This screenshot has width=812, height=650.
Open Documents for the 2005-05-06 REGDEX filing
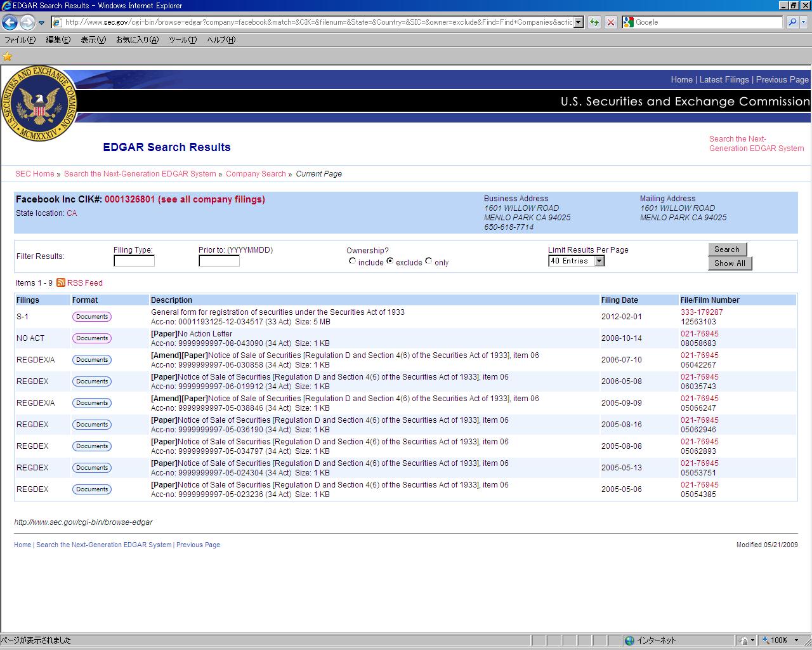[92, 489]
